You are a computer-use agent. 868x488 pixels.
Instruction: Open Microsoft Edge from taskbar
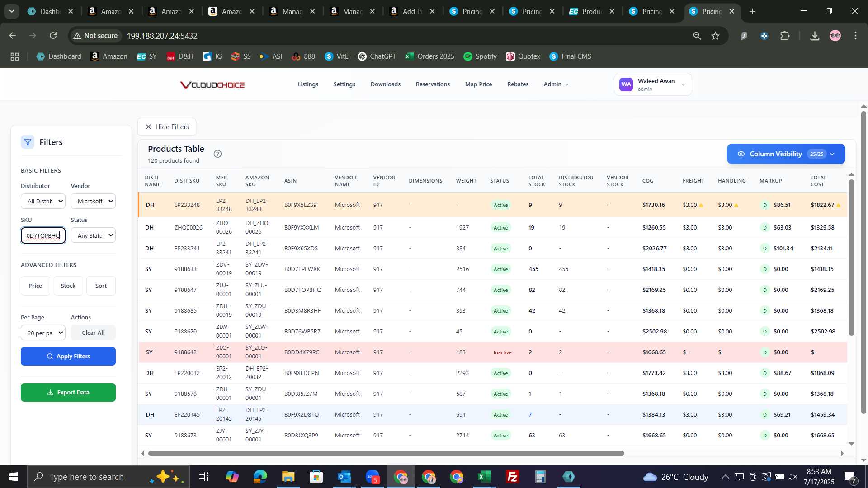pyautogui.click(x=260, y=477)
